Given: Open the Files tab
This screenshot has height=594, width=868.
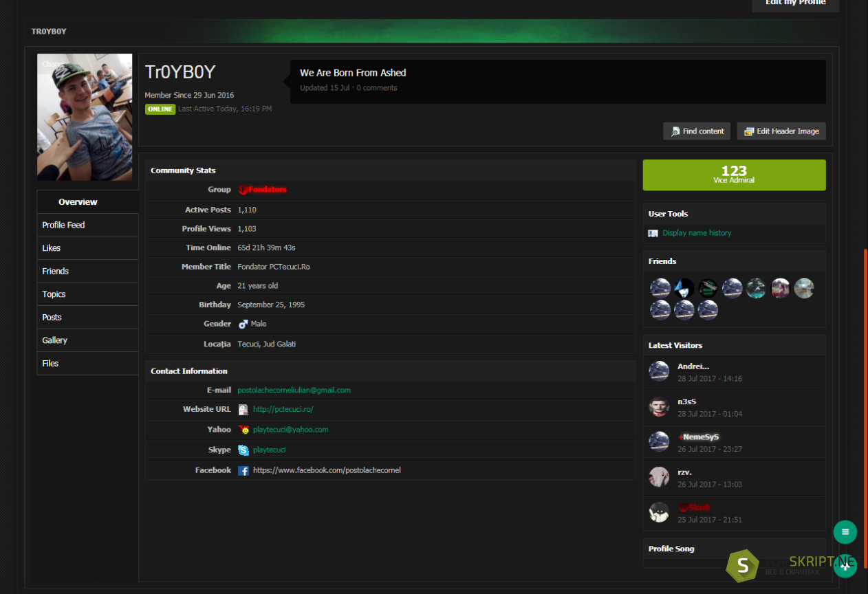Looking at the screenshot, I should pyautogui.click(x=87, y=363).
